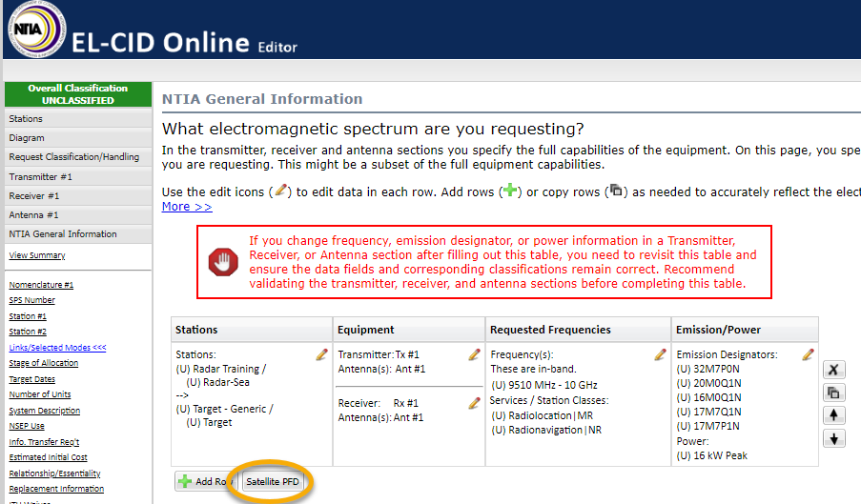Select Request Classification/Handling in sidebar
The image size is (861, 504).
coord(74,157)
